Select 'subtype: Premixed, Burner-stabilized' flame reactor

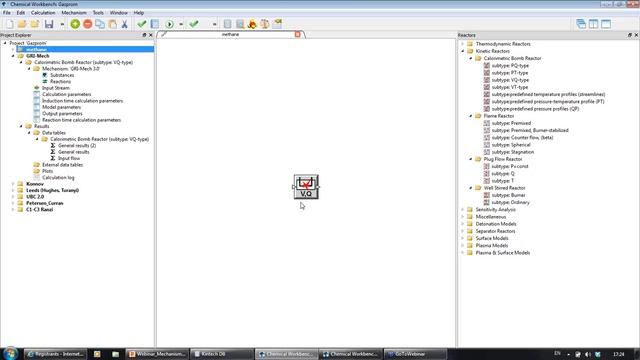click(530, 131)
